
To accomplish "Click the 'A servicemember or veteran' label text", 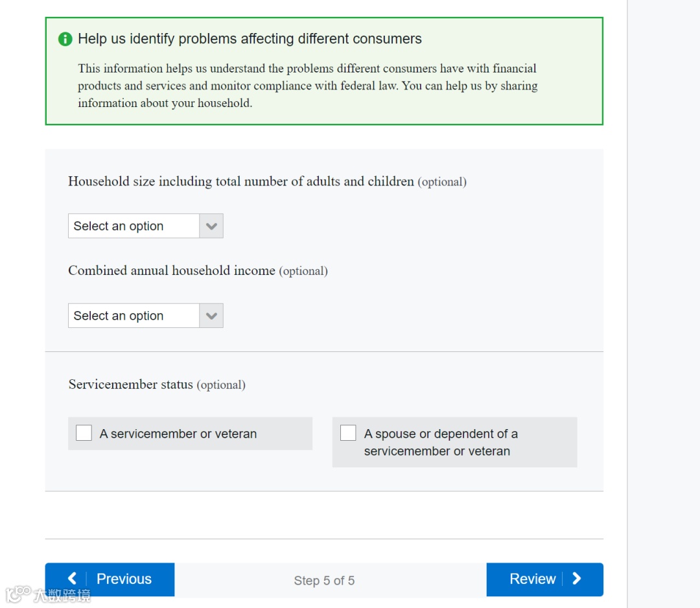I will pyautogui.click(x=178, y=434).
